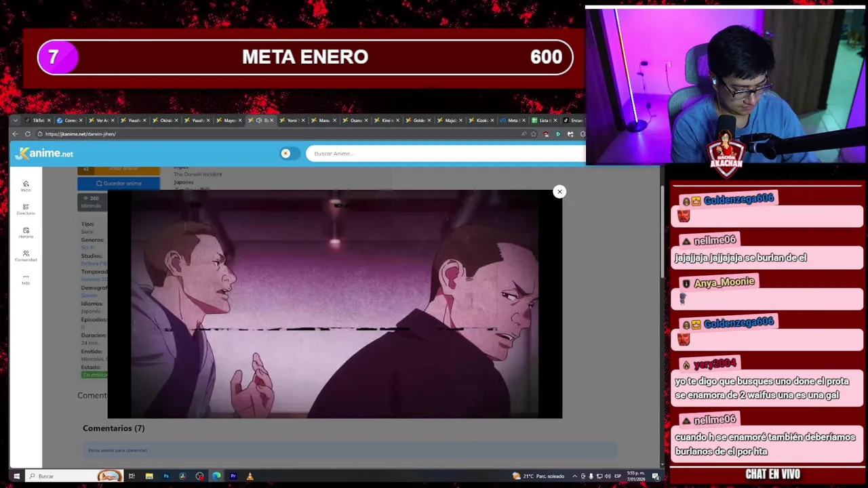
Task: Switch to the Correo browser tab
Action: click(70, 120)
